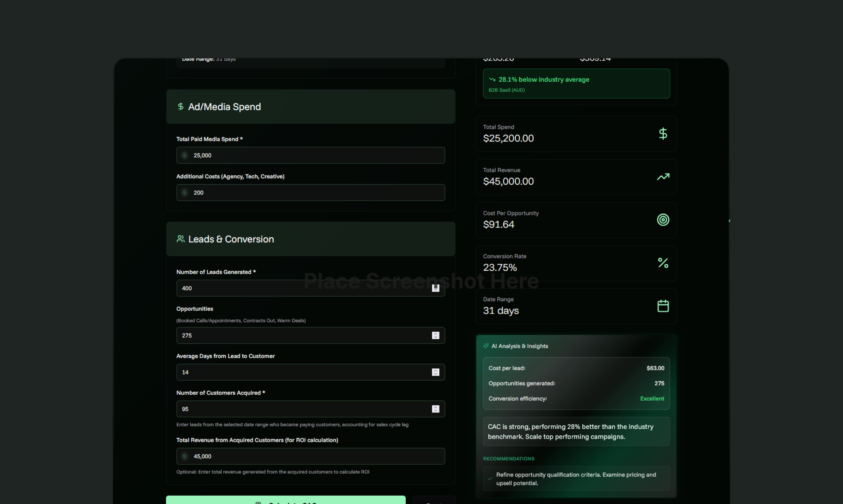Viewport: 843px width, 504px height.
Task: Click the Total Spend value $25,200.00
Action: [x=508, y=138]
